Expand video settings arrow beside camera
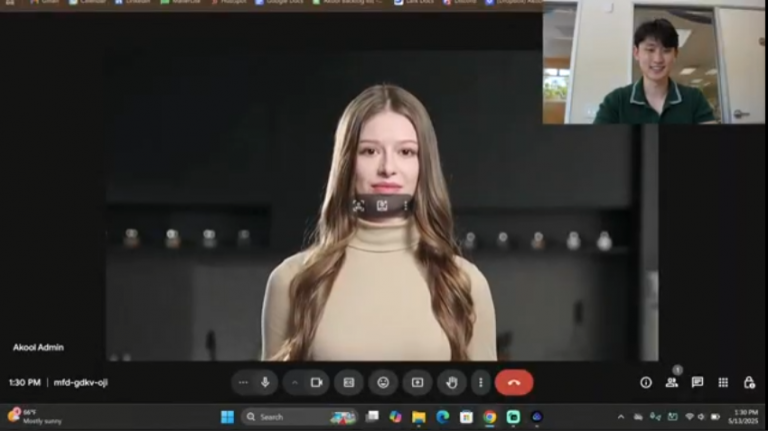This screenshot has width=768, height=431. 294,382
